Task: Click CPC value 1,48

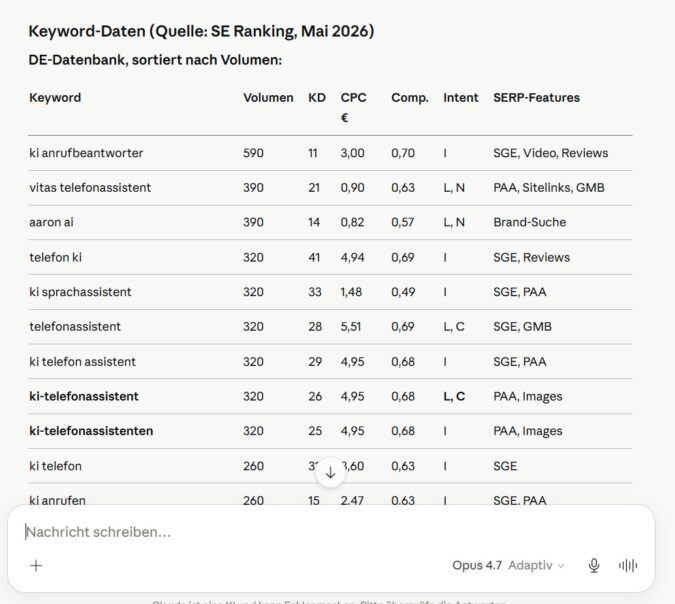Action: click(x=351, y=292)
